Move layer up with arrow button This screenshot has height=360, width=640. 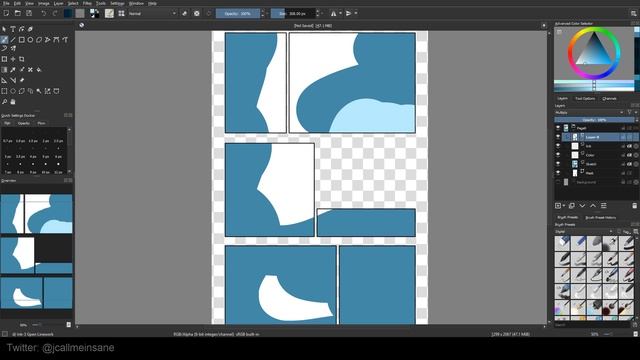593,206
